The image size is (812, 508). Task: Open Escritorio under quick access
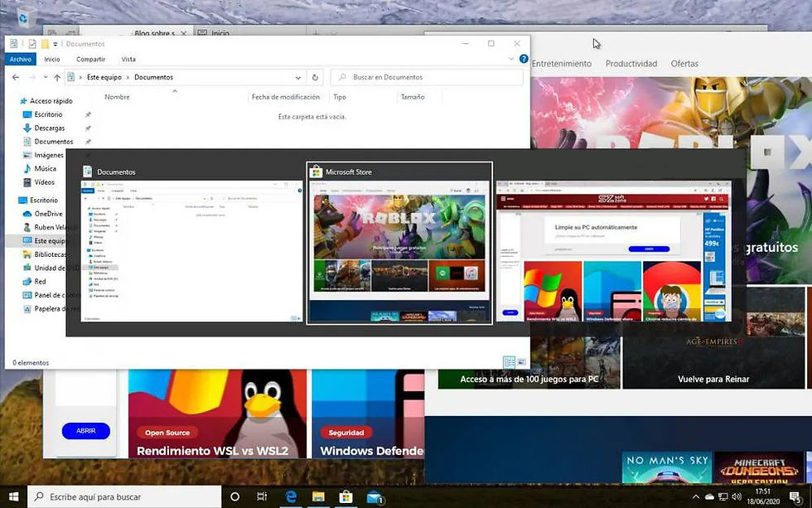[48, 114]
